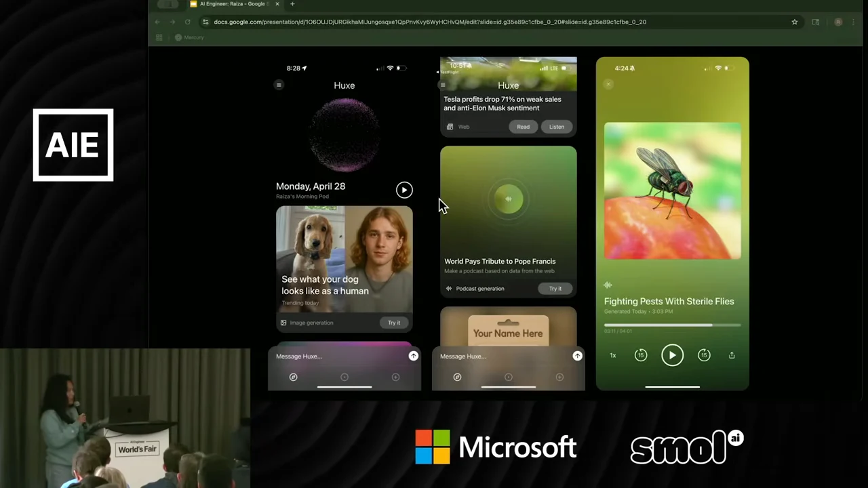Send message in the Monday, April 28 phone
Viewport: 868px width, 488px height.
413,356
